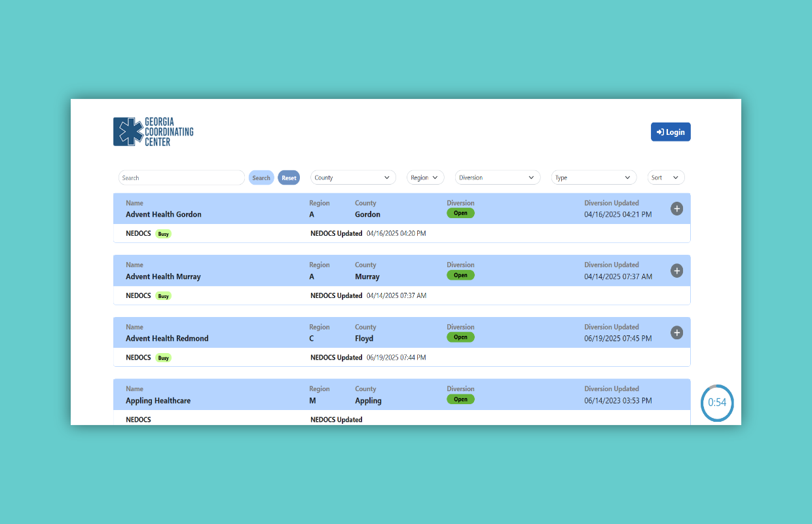Image resolution: width=812 pixels, height=524 pixels.
Task: Click the Login button
Action: [x=670, y=132]
